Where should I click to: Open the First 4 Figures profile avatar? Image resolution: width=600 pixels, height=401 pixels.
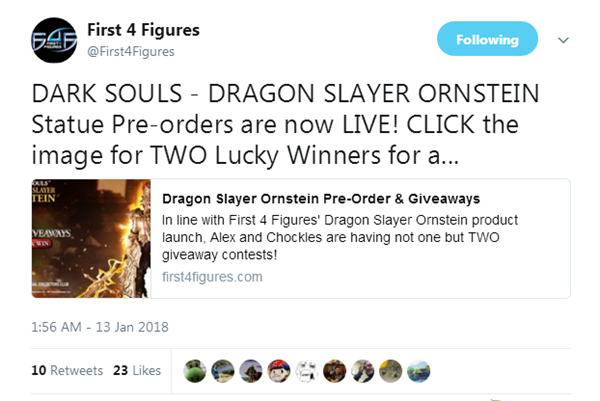[54, 40]
